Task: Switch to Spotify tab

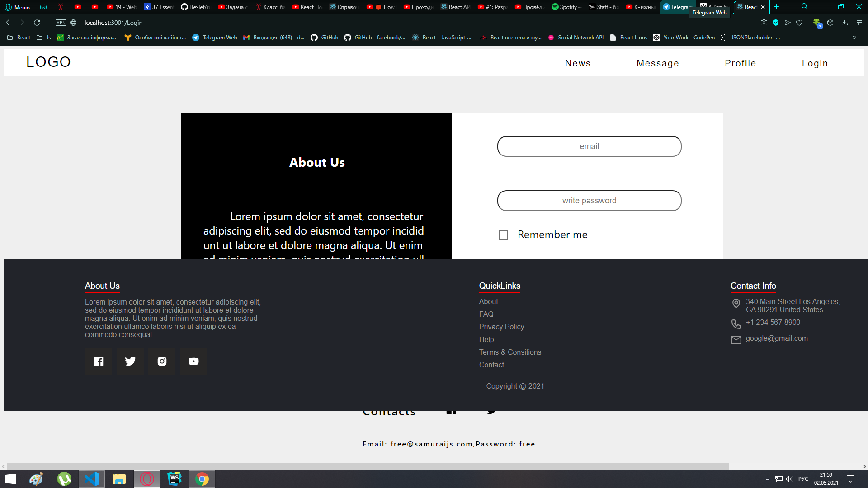Action: [x=566, y=7]
